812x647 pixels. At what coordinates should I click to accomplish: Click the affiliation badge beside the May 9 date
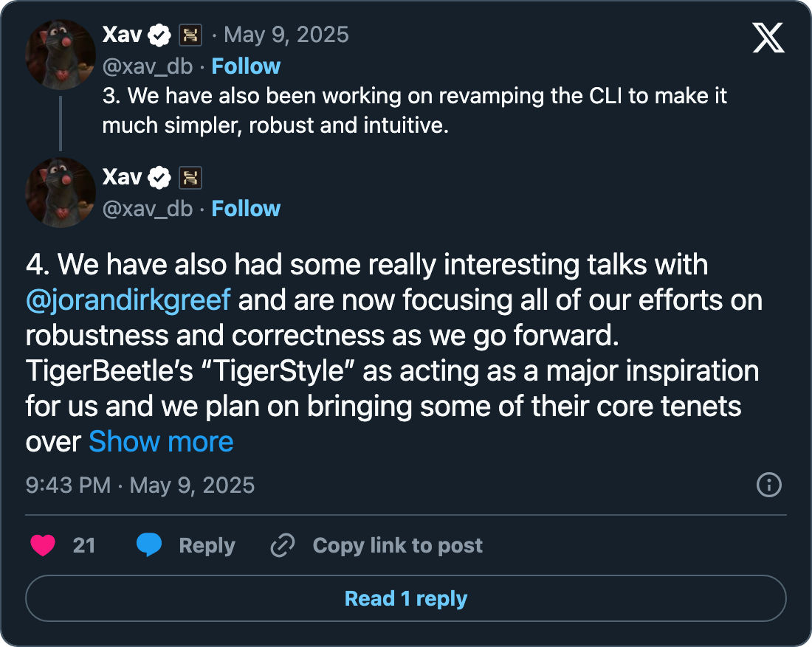190,35
